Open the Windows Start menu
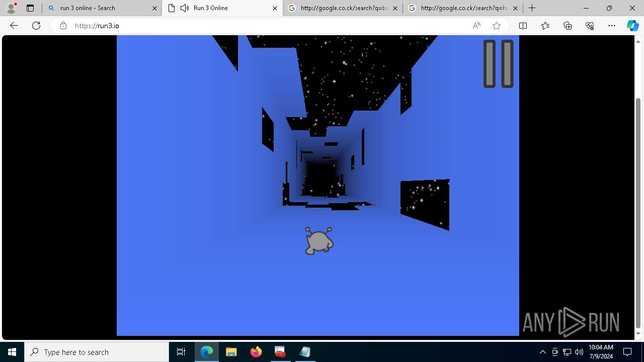Screen dimensions: 644x362 pyautogui.click(x=12, y=352)
